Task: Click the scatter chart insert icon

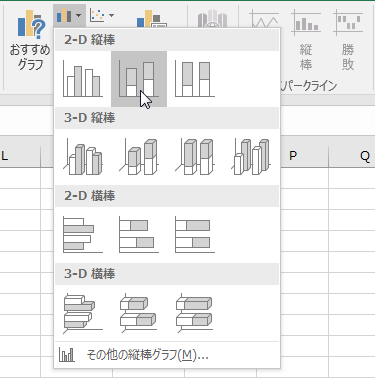Action: [x=97, y=15]
